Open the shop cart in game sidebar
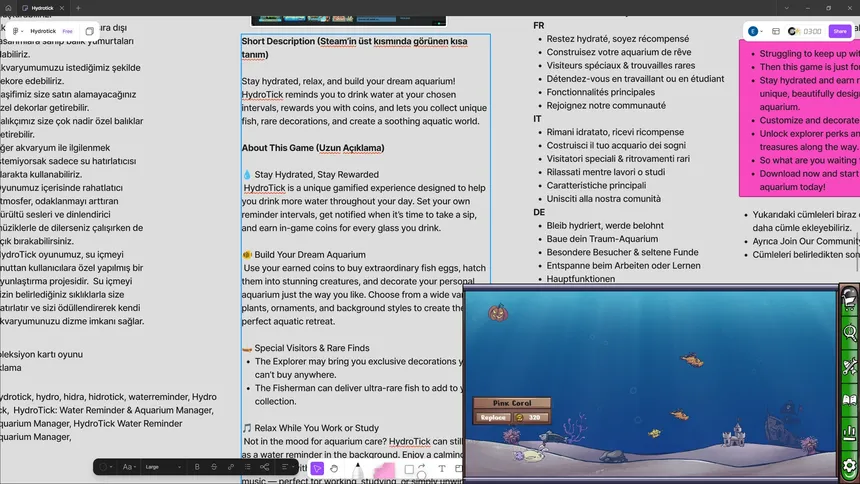Screen dimensions: 860x484 (850, 300)
